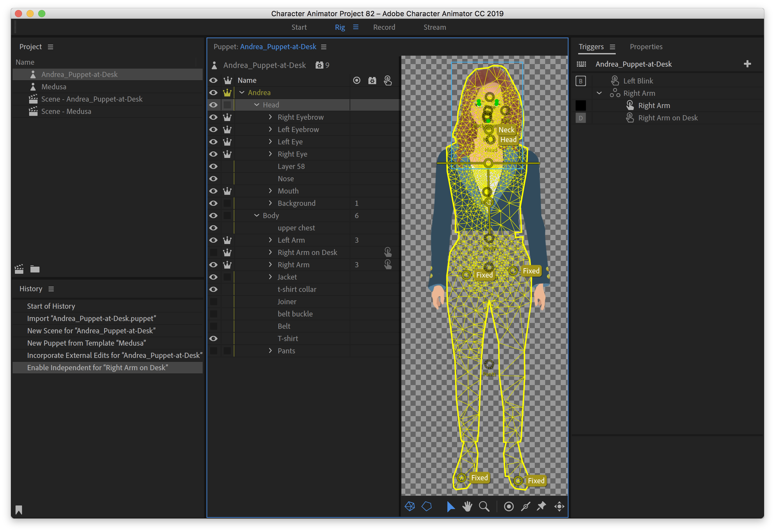Click the scene icon for Scene - Medusa

pos(33,111)
